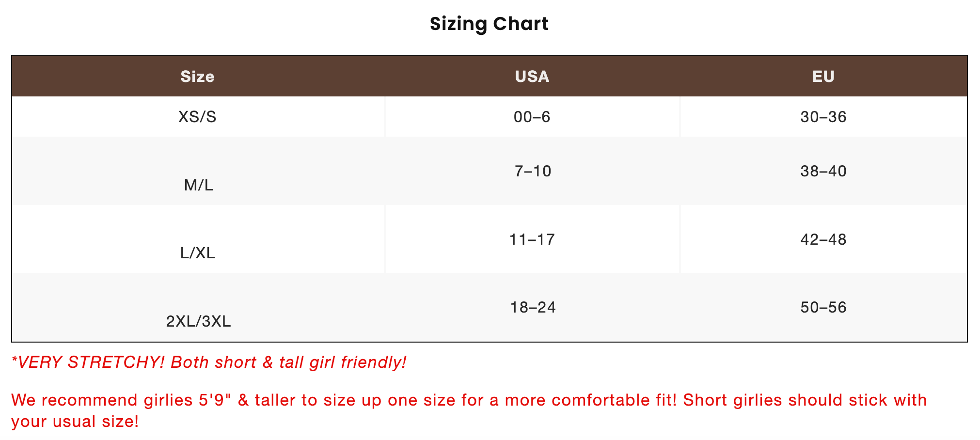Click the XS/S size cell
Screen dimensions: 980x440
tap(197, 117)
